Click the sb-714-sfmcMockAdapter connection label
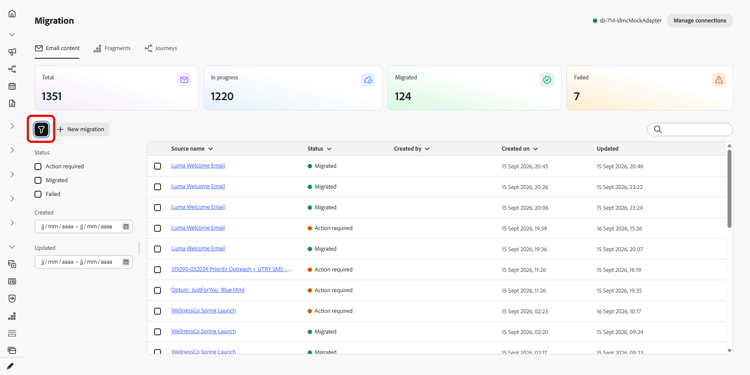750x375 pixels. tap(630, 21)
